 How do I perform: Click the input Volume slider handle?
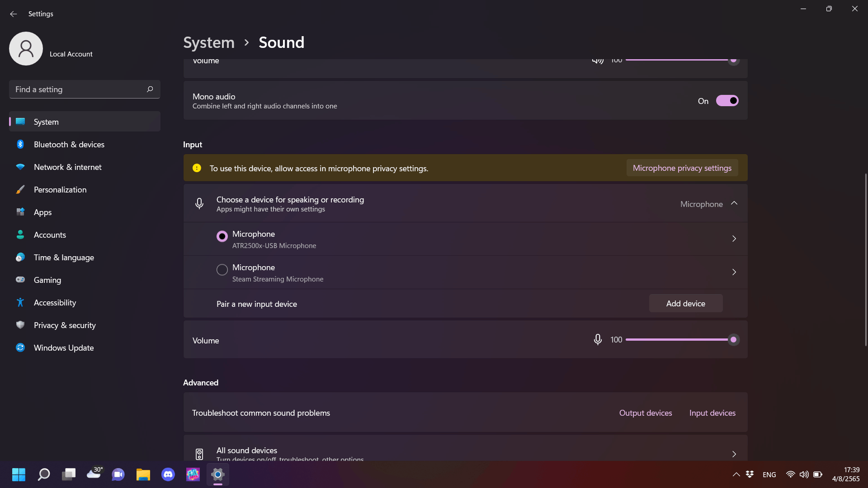[733, 339]
